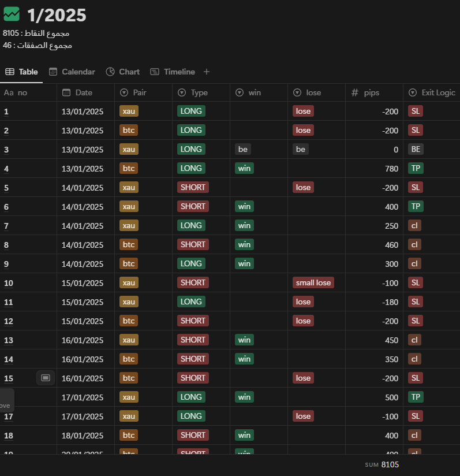Click the plus icon to add view
This screenshot has height=476, width=460.
coord(207,72)
